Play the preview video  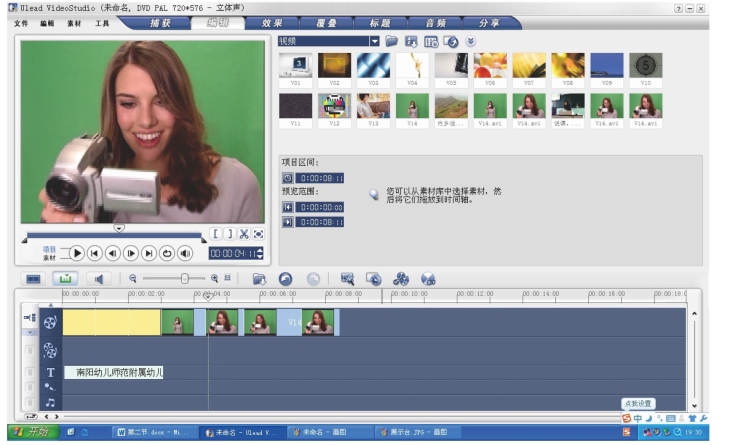(77, 253)
